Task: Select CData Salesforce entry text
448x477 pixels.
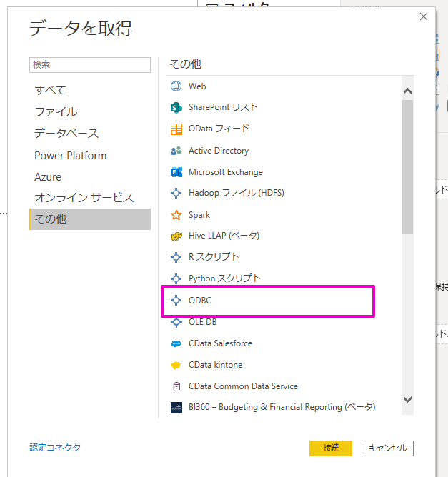Action: pyautogui.click(x=220, y=343)
